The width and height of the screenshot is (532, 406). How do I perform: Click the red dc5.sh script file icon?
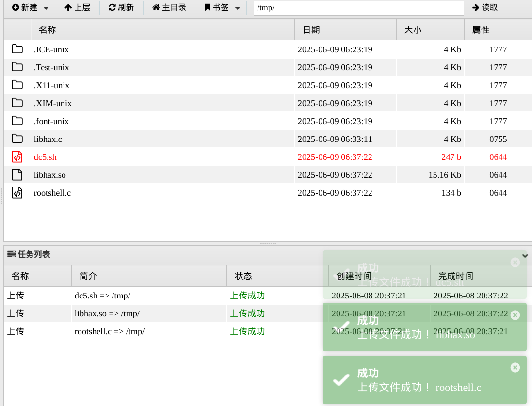click(17, 157)
